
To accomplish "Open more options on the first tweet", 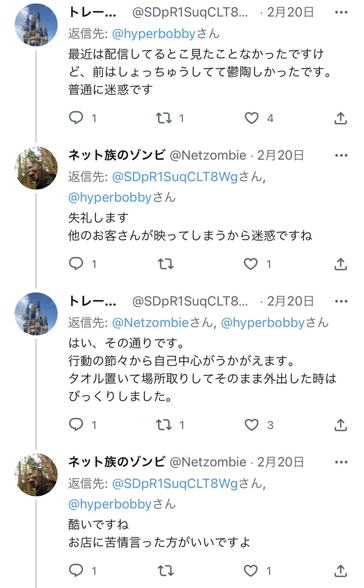I will (x=341, y=13).
